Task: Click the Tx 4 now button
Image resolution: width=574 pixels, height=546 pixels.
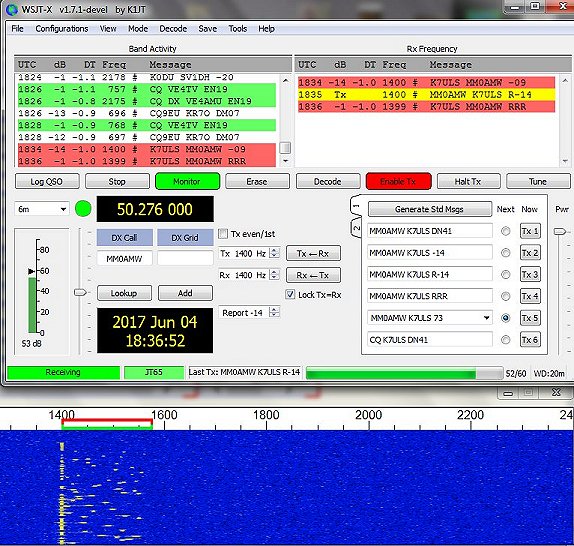Action: (530, 296)
